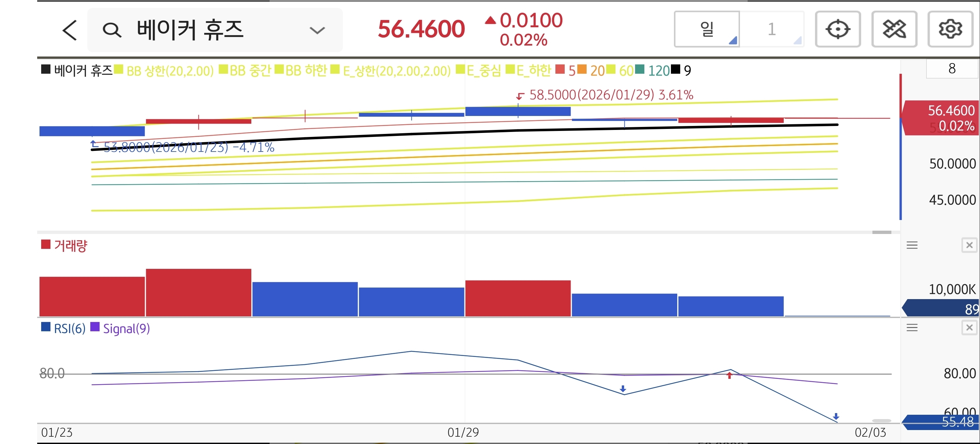Image resolution: width=980 pixels, height=444 pixels.
Task: Expand the 베이커 휴즈 stock dropdown
Action: [317, 30]
